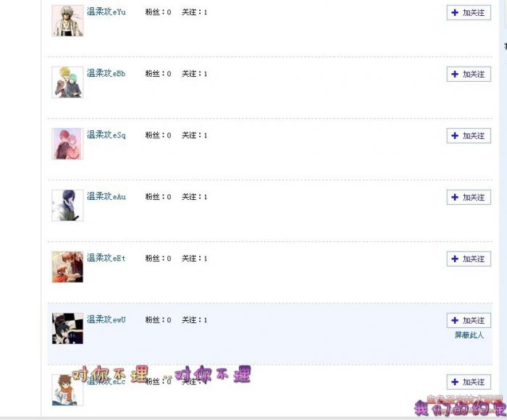Follow 温柔玫eAu using the 加关注 button
The height and width of the screenshot is (420, 507).
(x=469, y=197)
